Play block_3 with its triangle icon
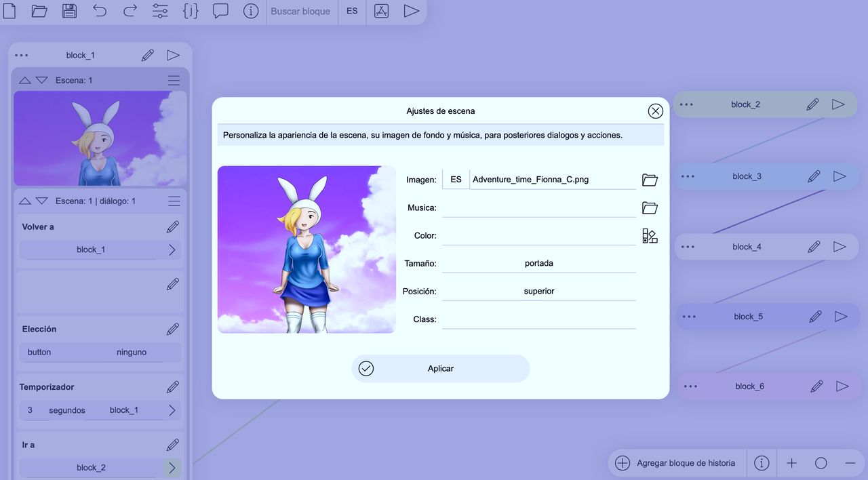 click(x=840, y=176)
